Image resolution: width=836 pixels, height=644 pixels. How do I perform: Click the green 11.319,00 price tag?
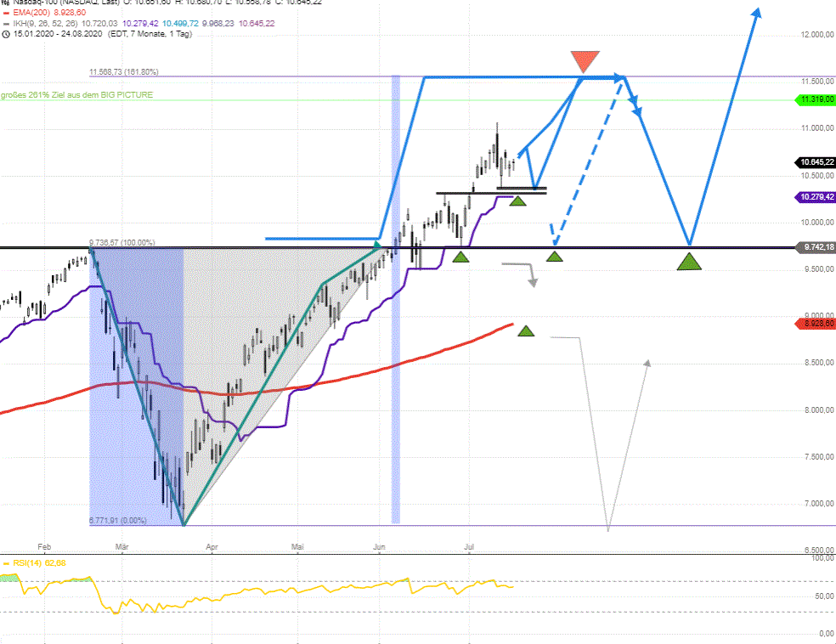816,99
